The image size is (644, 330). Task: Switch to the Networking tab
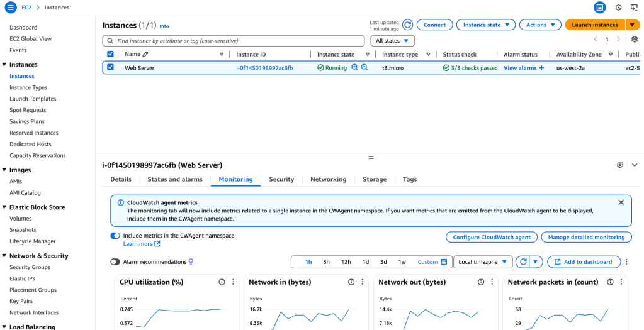(328, 179)
